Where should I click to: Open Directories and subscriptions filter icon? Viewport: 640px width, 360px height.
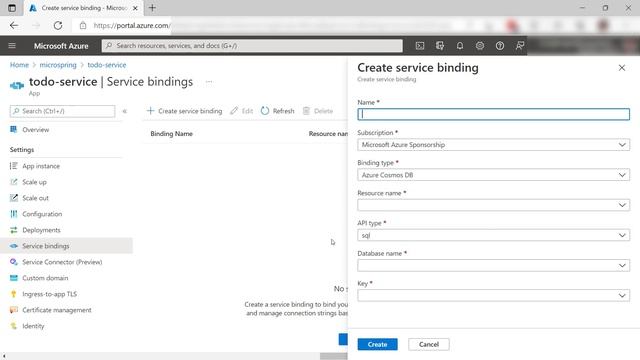coord(440,46)
